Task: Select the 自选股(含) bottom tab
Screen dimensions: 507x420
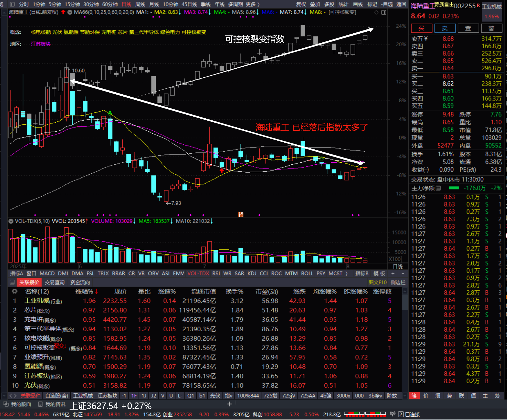Action: coord(57,396)
